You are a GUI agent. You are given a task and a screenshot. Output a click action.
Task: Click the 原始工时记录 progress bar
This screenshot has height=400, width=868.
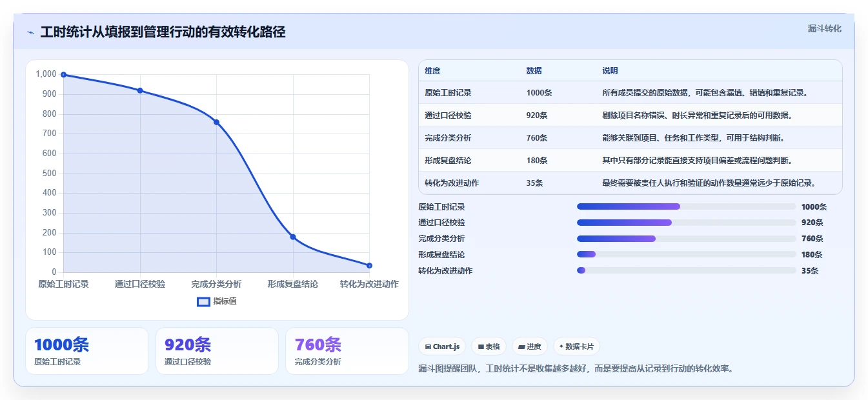pyautogui.click(x=686, y=206)
